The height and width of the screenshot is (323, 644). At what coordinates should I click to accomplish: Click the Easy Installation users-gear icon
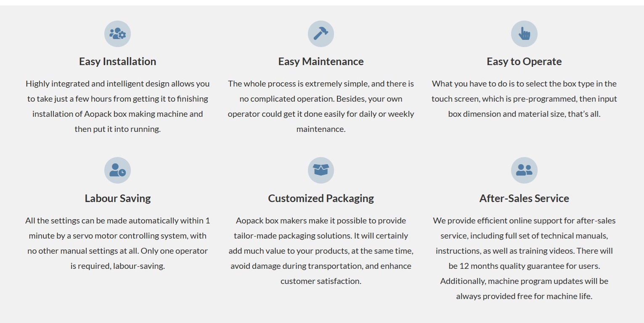(117, 34)
